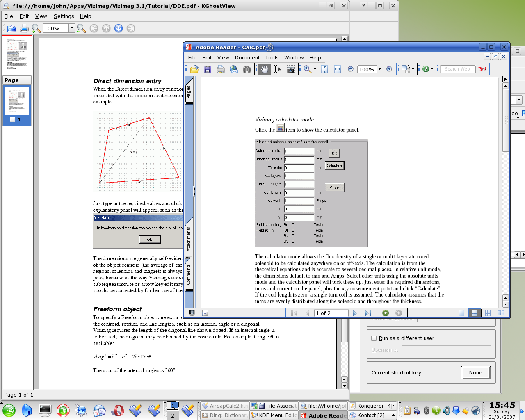The image size is (525, 420).
Task: Go to next page in Adobe Reader
Action: tap(355, 313)
